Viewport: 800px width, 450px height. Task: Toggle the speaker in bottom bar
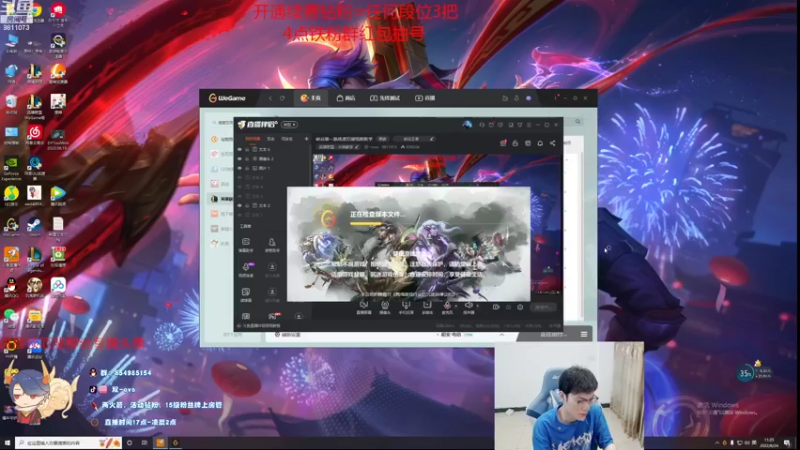point(468,307)
